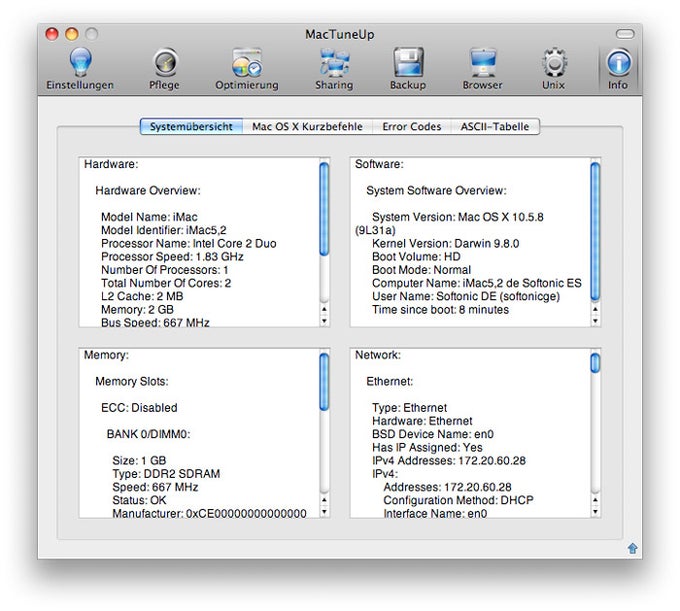Click 'Boot Mode: Normal' line
680x611 pixels.
[x=422, y=270]
